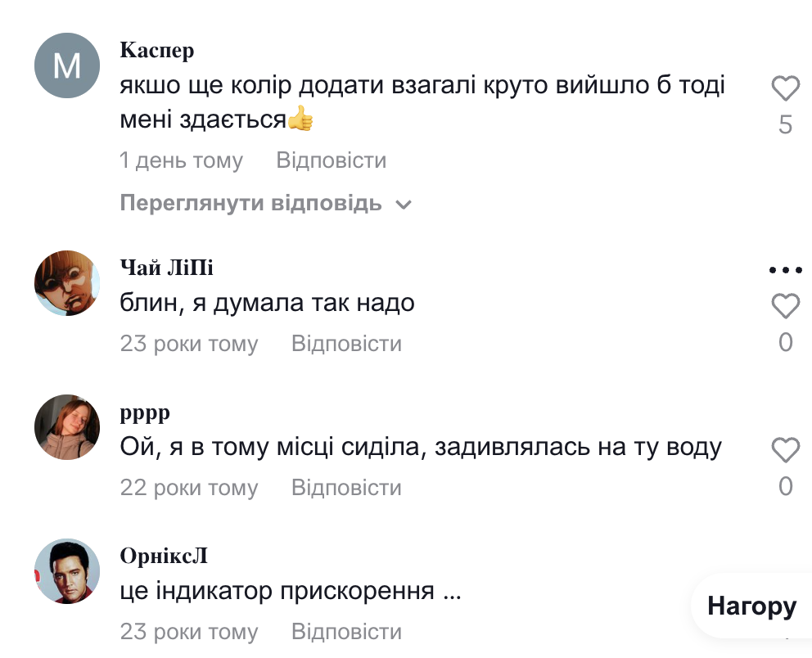Open Каспер's profile via username
This screenshot has height=658, width=812.
[156, 51]
